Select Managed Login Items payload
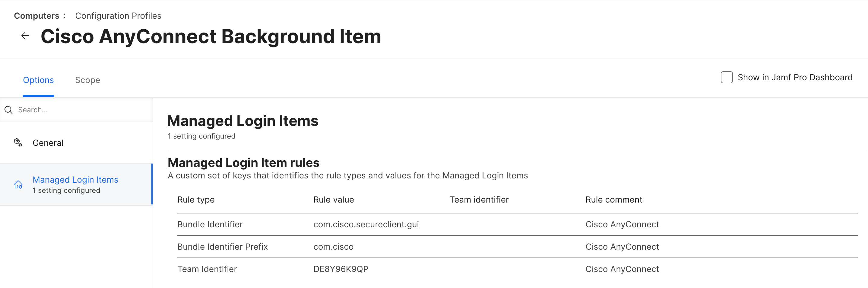868x288 pixels. (x=77, y=184)
